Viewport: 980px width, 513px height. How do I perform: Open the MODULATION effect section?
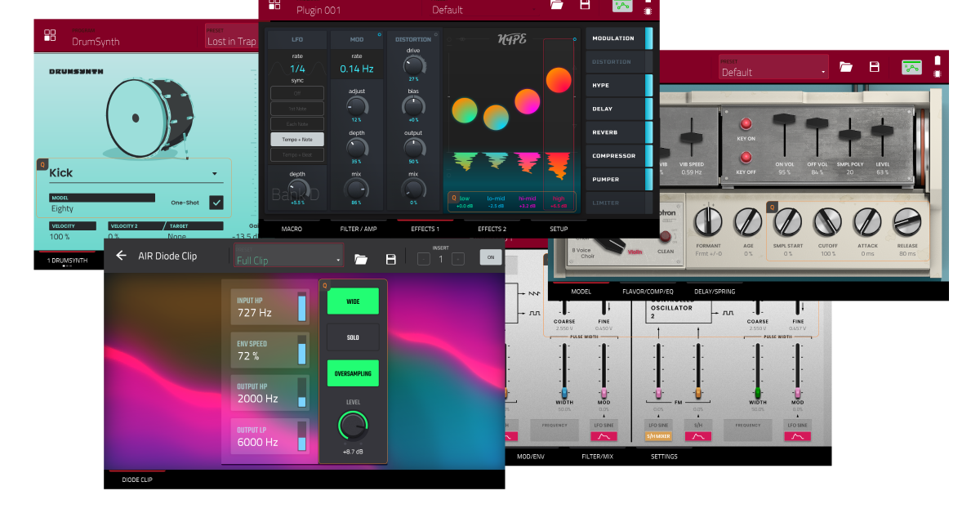click(619, 38)
